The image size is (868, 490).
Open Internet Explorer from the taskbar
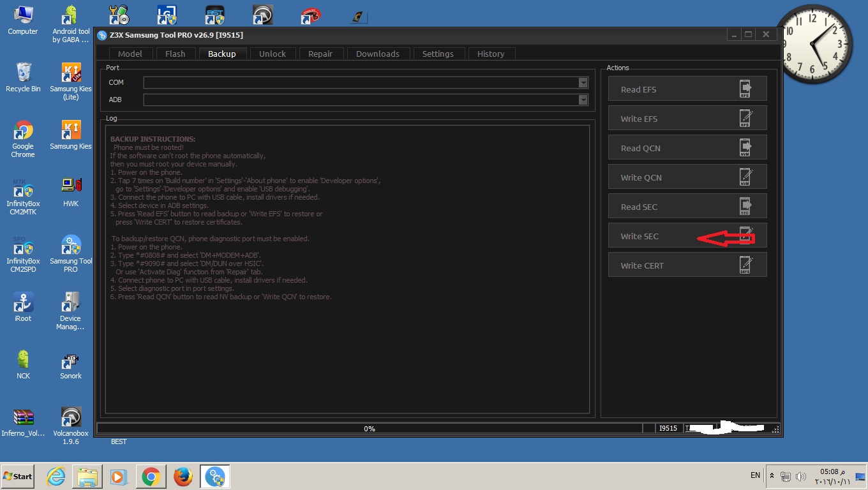pyautogui.click(x=56, y=477)
